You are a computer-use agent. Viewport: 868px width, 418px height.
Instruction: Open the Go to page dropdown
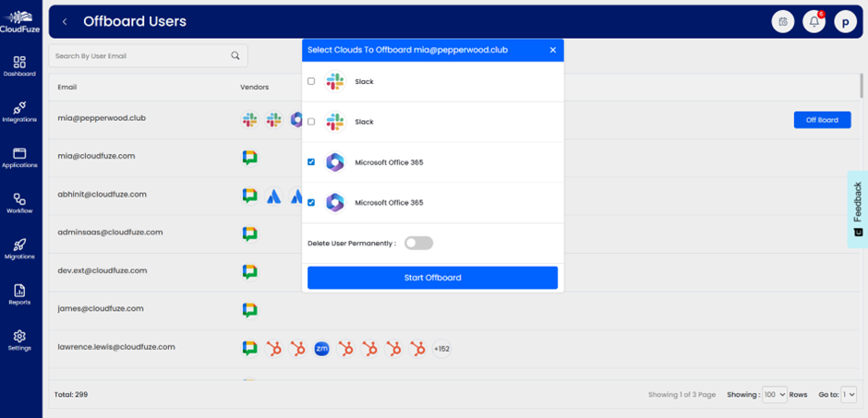click(850, 394)
